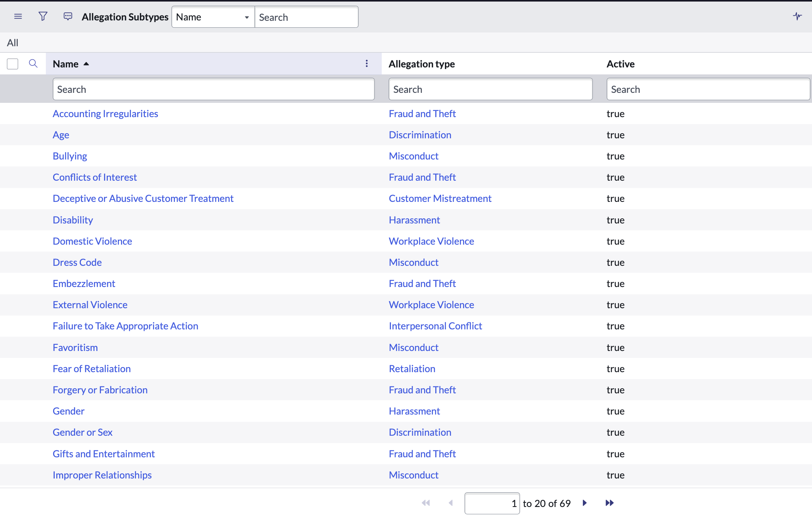Open Gender or Sex record

click(x=83, y=432)
